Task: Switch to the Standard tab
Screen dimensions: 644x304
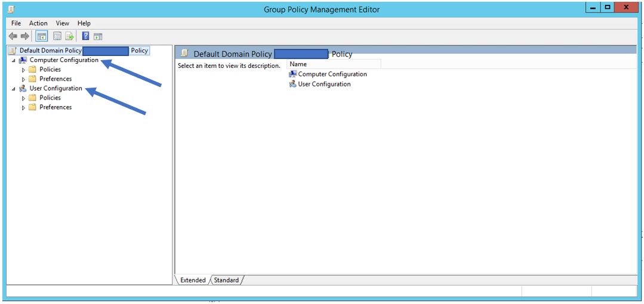Action: tap(226, 280)
